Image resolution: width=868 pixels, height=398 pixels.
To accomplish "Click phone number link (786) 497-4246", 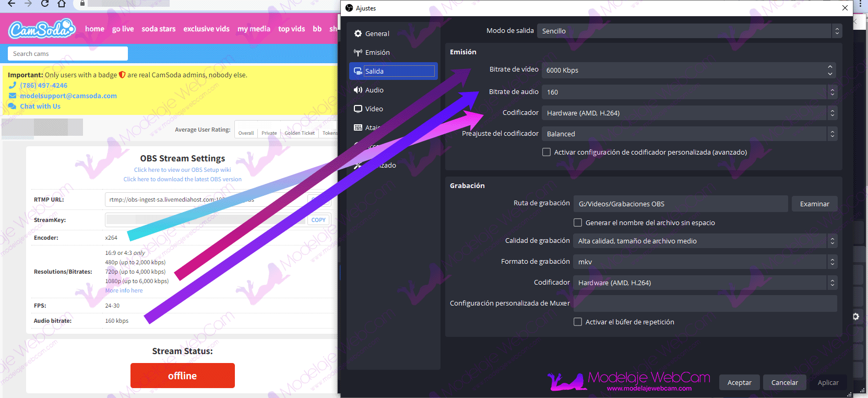I will click(43, 85).
